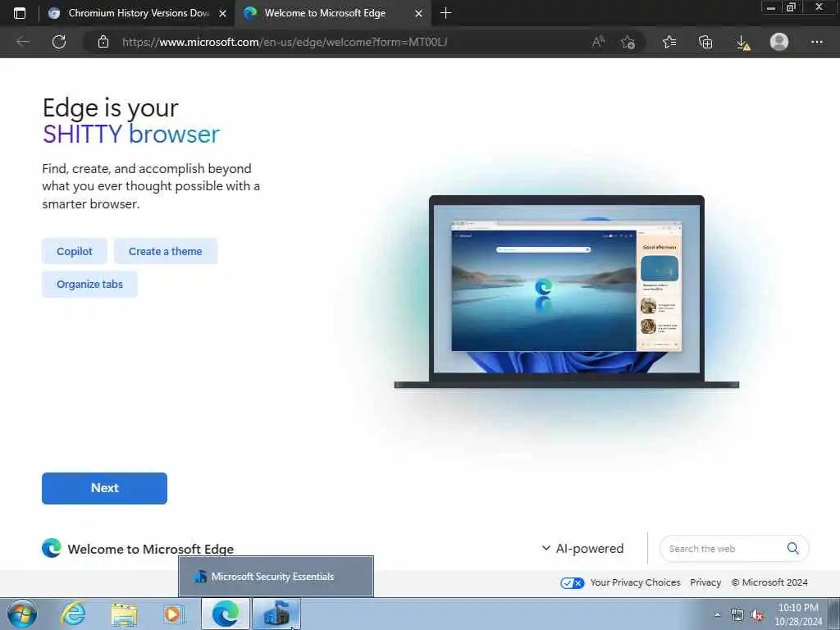This screenshot has width=840, height=630.
Task: Click the browser Back arrow
Action: point(22,42)
